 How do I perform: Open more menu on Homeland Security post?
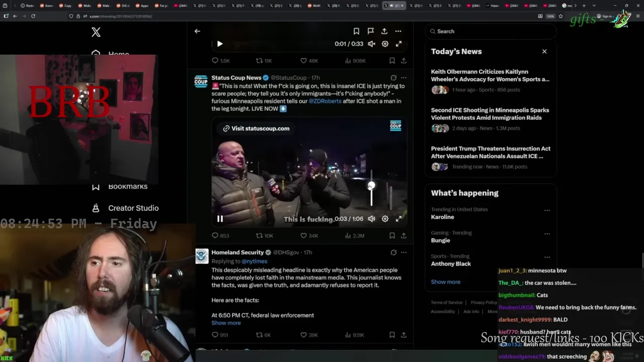pos(404,252)
